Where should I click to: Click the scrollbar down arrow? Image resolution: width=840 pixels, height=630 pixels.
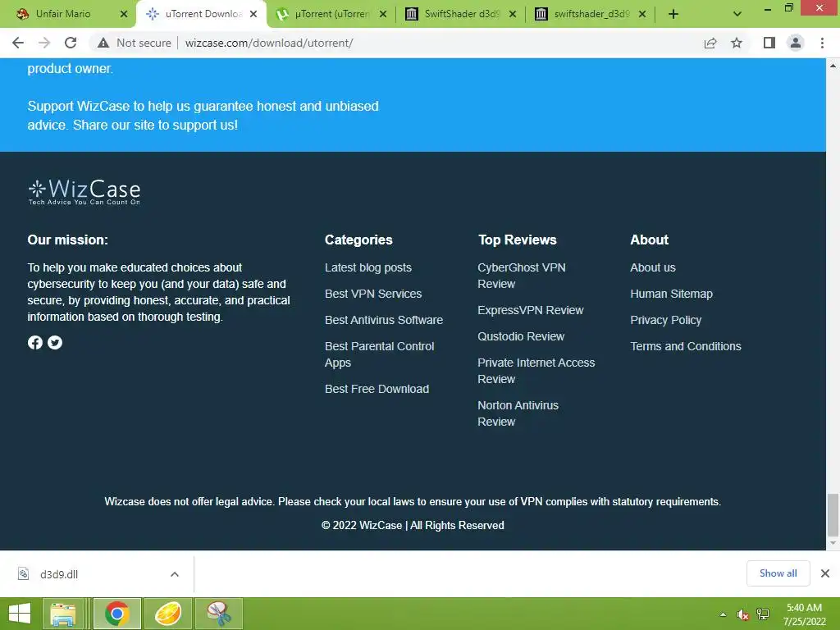coord(833,543)
